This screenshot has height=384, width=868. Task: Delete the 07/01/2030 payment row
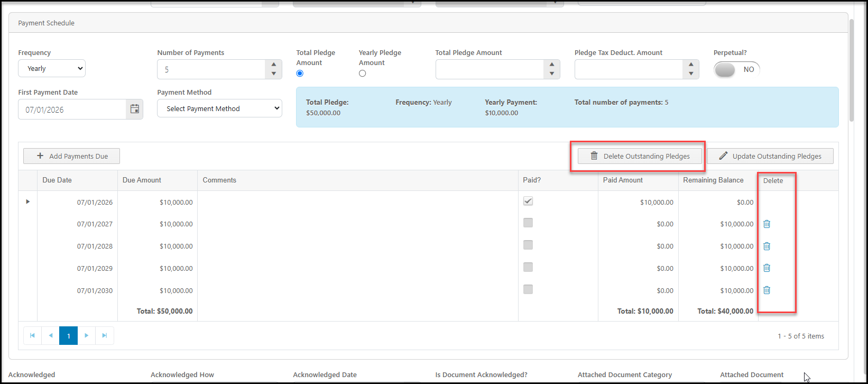point(767,290)
